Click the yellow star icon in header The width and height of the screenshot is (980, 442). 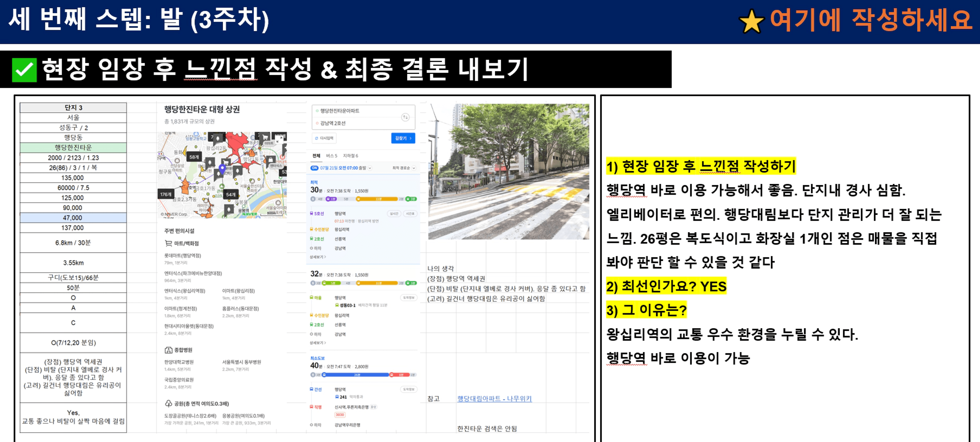tap(752, 22)
